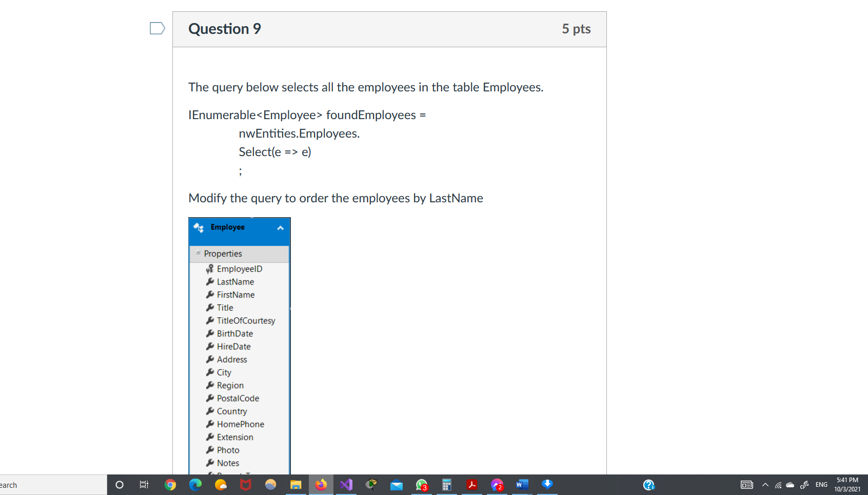The height and width of the screenshot is (495, 868).
Task: Open the ENG language menu in taskbar
Action: point(821,484)
